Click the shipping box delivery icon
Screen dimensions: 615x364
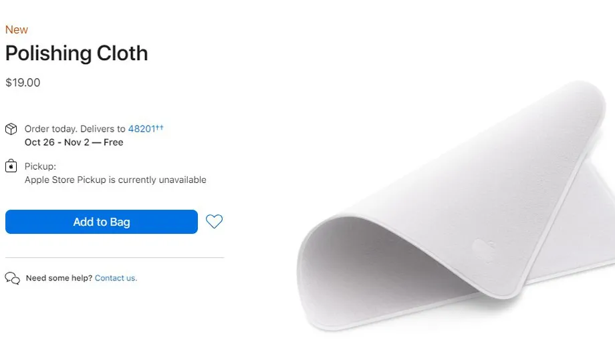[11, 129]
